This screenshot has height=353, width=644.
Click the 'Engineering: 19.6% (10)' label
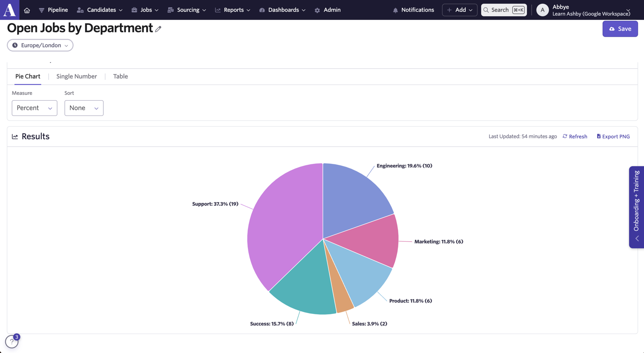[404, 166]
